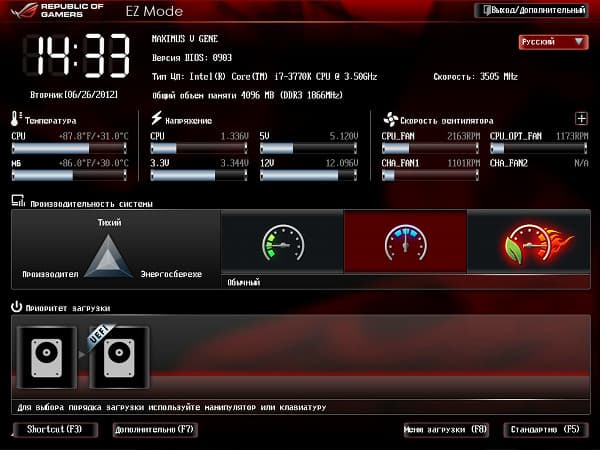Viewport: 600px width, 450px height.
Task: Click the CPU temperature bar
Action: point(69,148)
